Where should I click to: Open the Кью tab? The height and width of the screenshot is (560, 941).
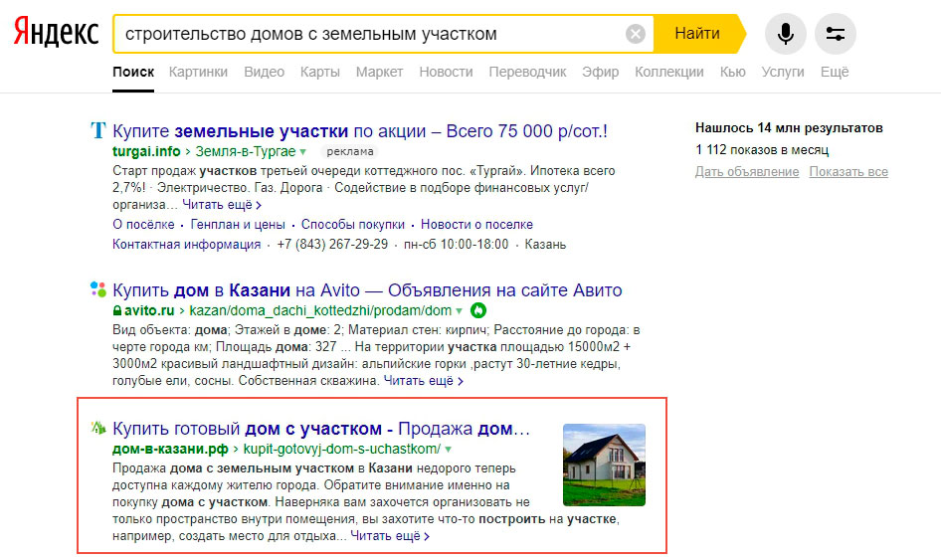pyautogui.click(x=733, y=72)
